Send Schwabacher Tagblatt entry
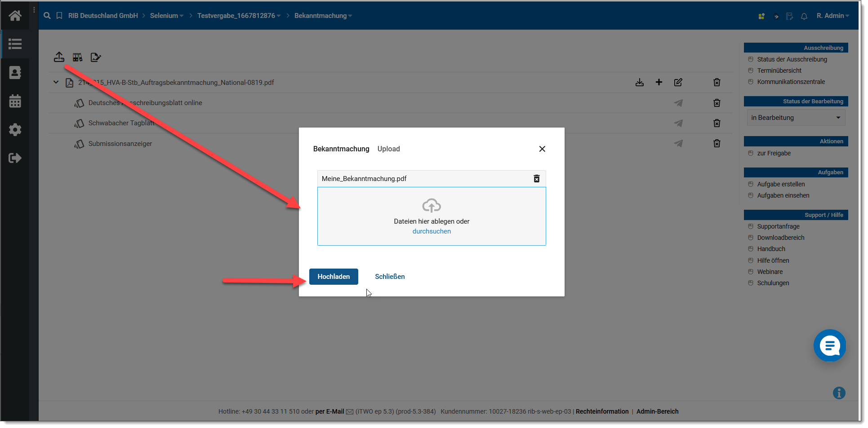Screen dimensions: 868x428 pyautogui.click(x=678, y=123)
